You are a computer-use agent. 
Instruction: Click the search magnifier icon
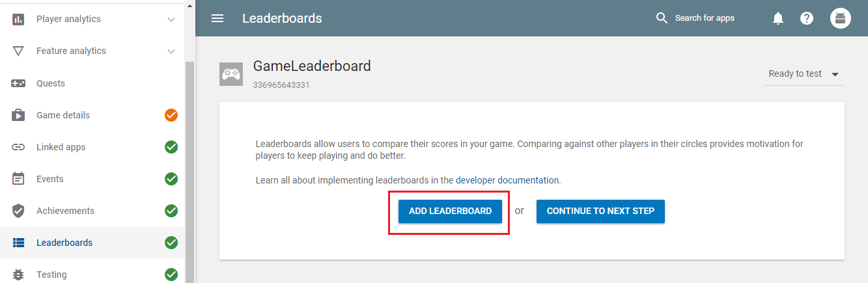point(662,18)
